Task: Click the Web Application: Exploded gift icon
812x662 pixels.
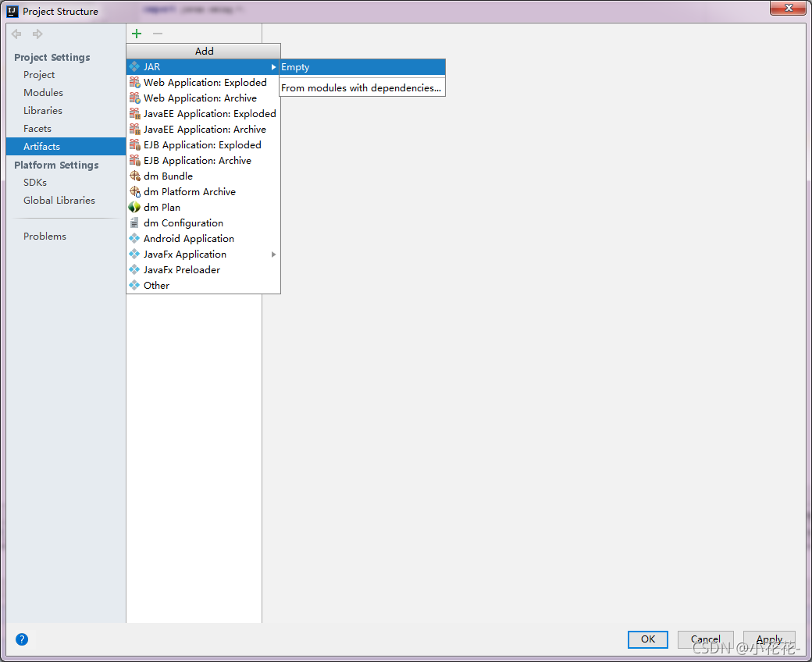Action: (x=134, y=82)
